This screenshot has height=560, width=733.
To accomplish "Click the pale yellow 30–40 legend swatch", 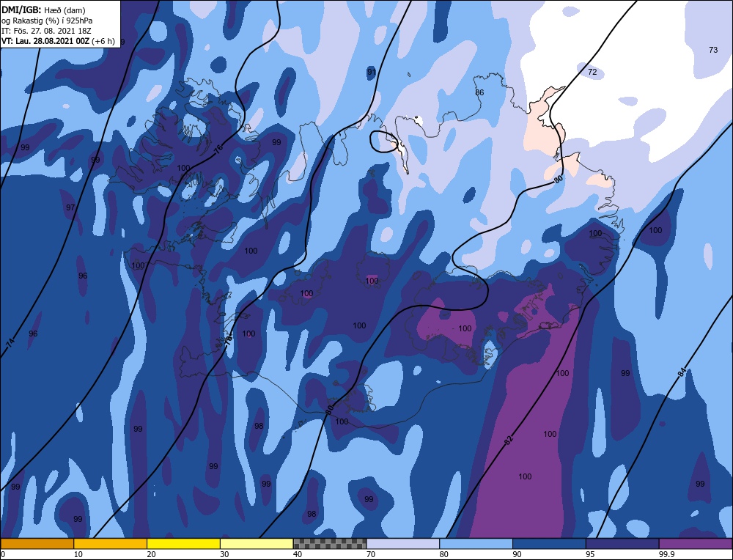I will click(x=257, y=544).
